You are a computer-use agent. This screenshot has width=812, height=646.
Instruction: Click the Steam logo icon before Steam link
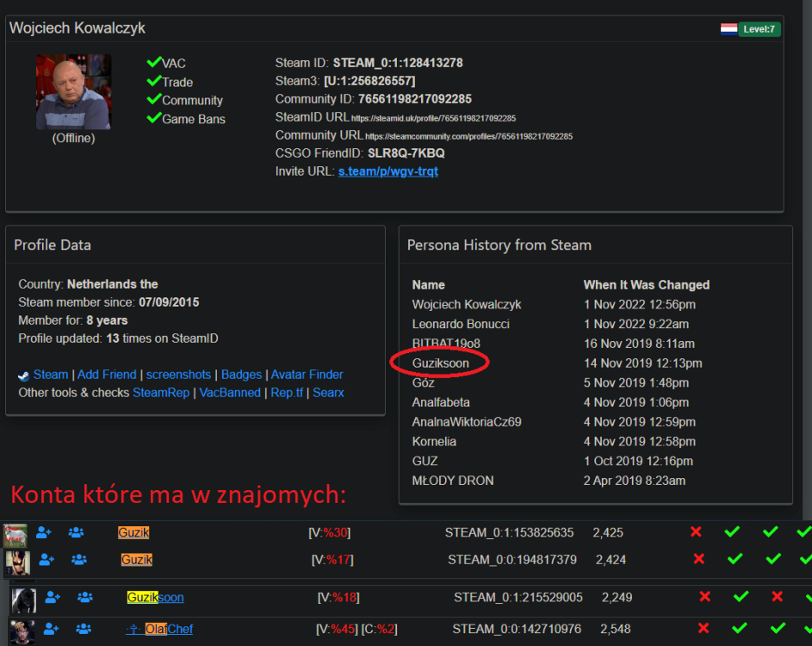[x=23, y=376]
